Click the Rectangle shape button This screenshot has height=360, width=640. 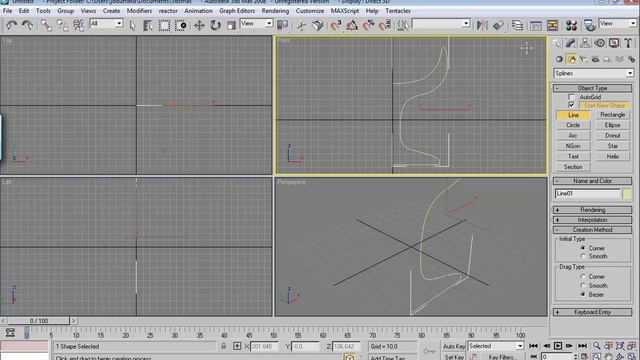(612, 115)
